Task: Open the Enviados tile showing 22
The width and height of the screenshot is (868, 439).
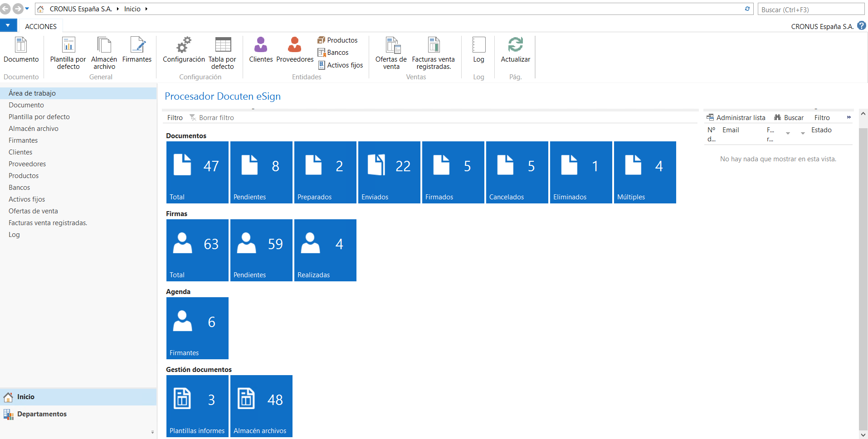Action: tap(389, 172)
